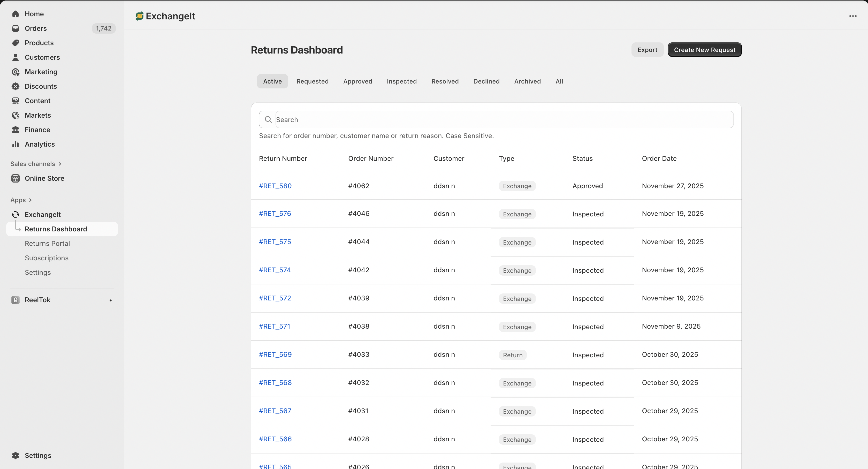The width and height of the screenshot is (868, 469).
Task: Click the Finance bank icon
Action: coord(16,130)
